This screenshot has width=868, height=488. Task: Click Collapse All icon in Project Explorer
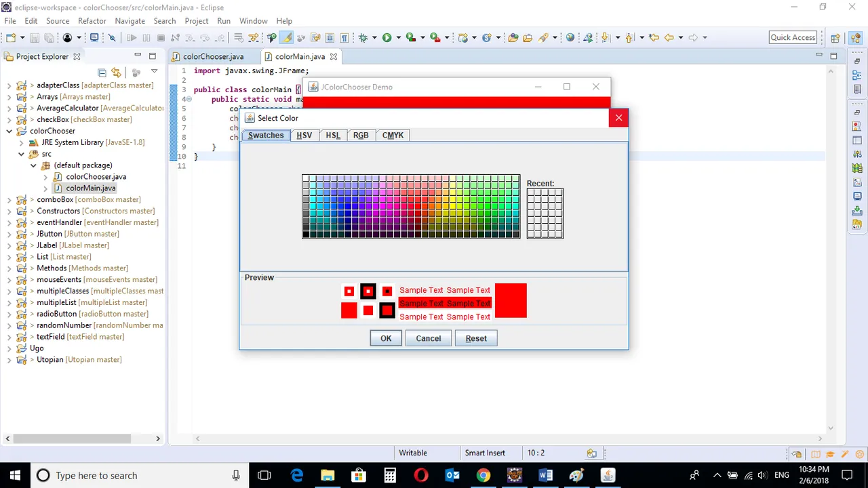point(102,73)
